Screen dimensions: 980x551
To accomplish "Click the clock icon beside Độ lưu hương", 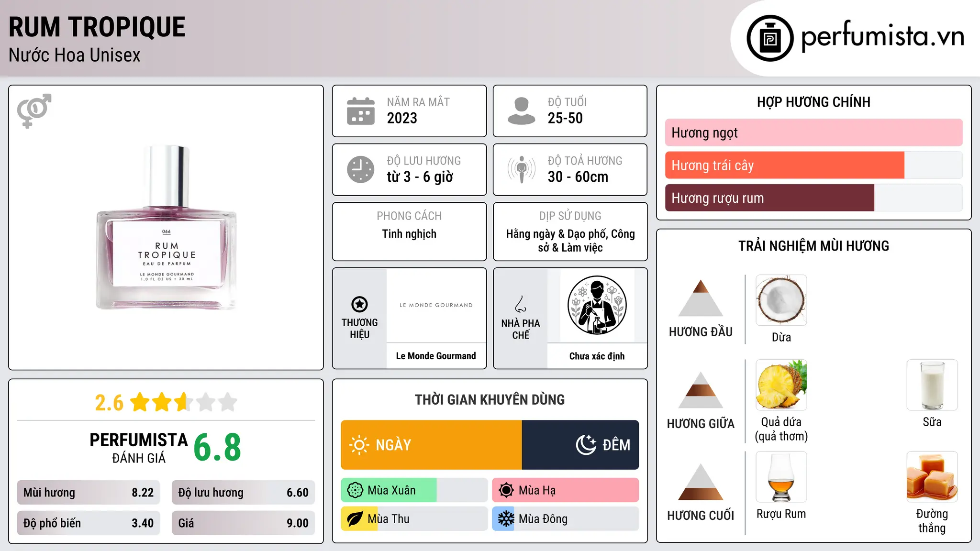I will pyautogui.click(x=361, y=169).
